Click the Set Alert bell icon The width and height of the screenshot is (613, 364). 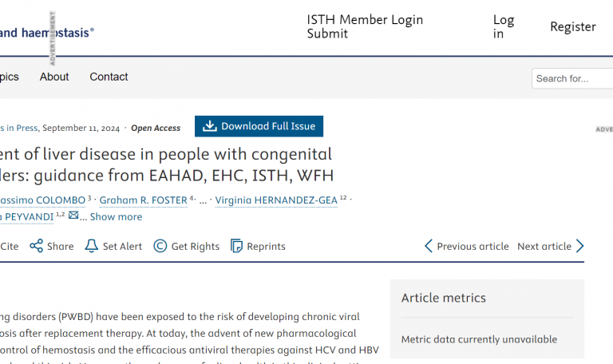(x=92, y=246)
